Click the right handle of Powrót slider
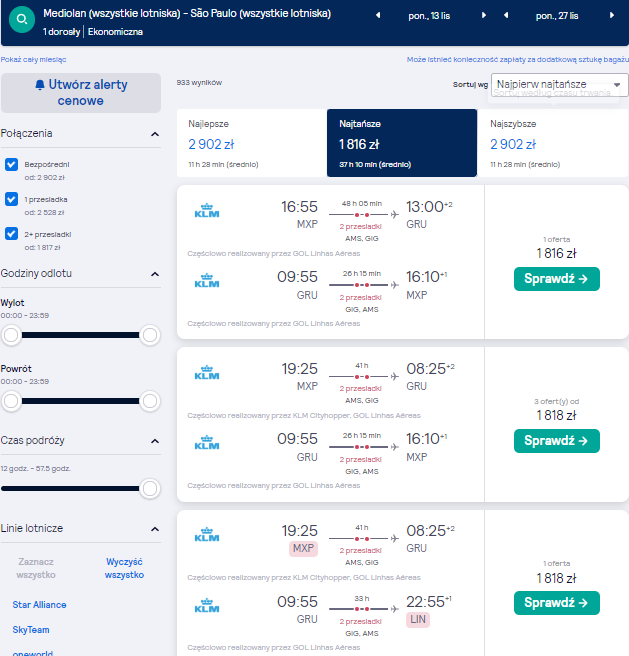Image resolution: width=629 pixels, height=656 pixels. [x=150, y=401]
